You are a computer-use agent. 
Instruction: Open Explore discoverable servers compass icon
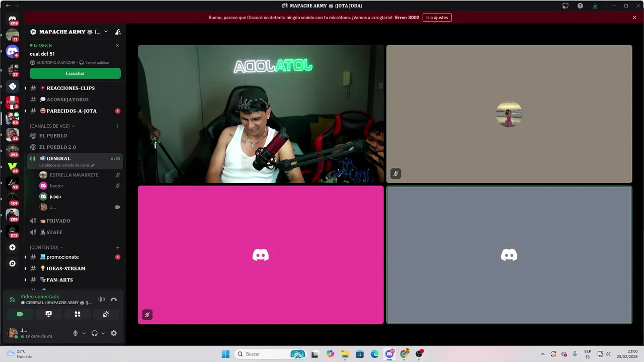pos(13,263)
